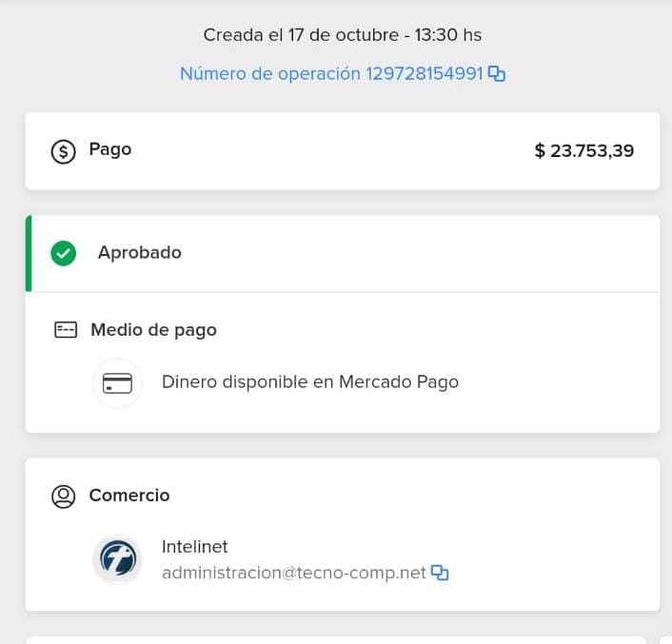Click the Medio de pago heading
Viewport: 672px width, 644px height.
pos(153,330)
